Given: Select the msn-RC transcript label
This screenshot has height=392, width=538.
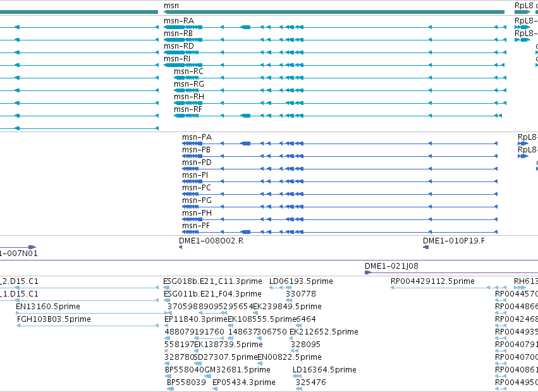Looking at the screenshot, I should [x=188, y=71].
